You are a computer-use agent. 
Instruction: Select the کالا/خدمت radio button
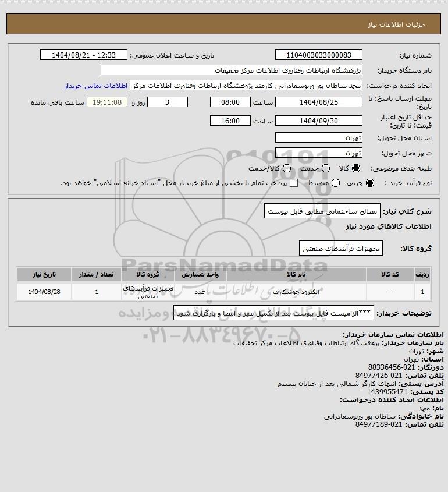tap(287, 168)
